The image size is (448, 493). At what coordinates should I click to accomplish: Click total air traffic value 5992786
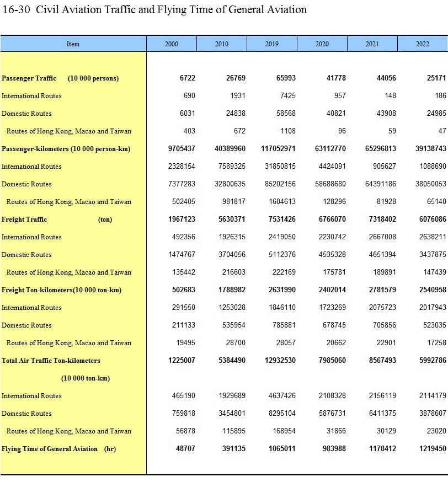click(x=433, y=360)
